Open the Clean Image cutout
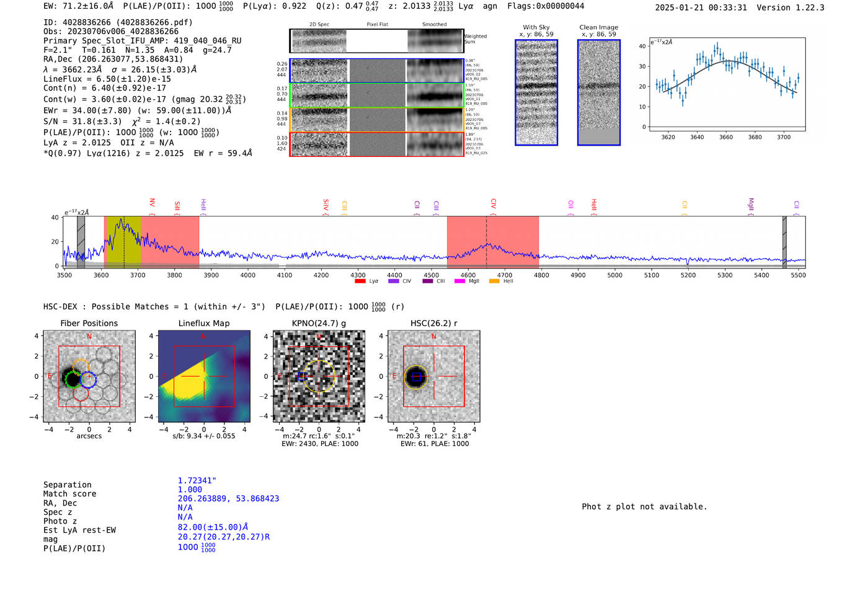Image resolution: width=868 pixels, height=591 pixels. point(599,92)
